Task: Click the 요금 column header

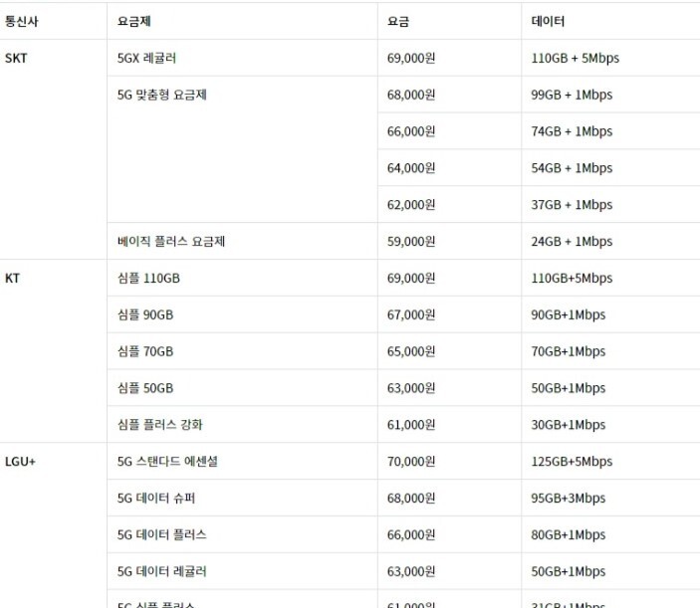Action: (x=398, y=21)
